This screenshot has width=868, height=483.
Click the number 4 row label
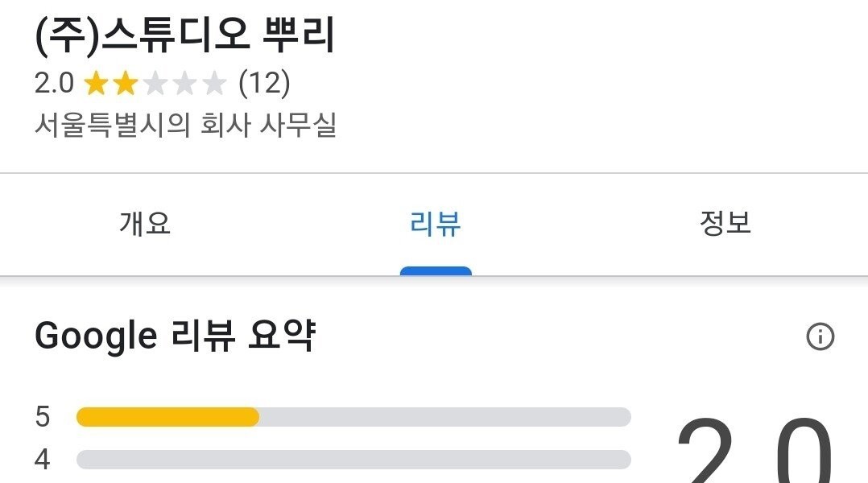(x=43, y=460)
